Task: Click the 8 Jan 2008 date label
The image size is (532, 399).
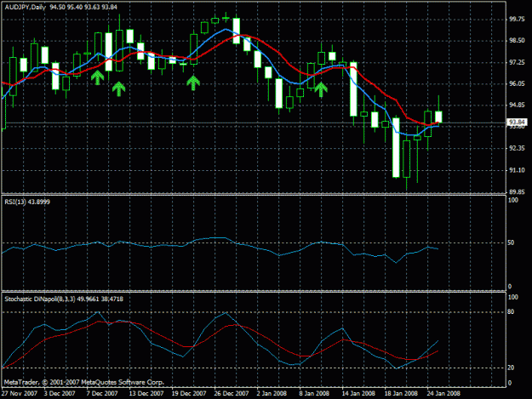Action: click(314, 393)
